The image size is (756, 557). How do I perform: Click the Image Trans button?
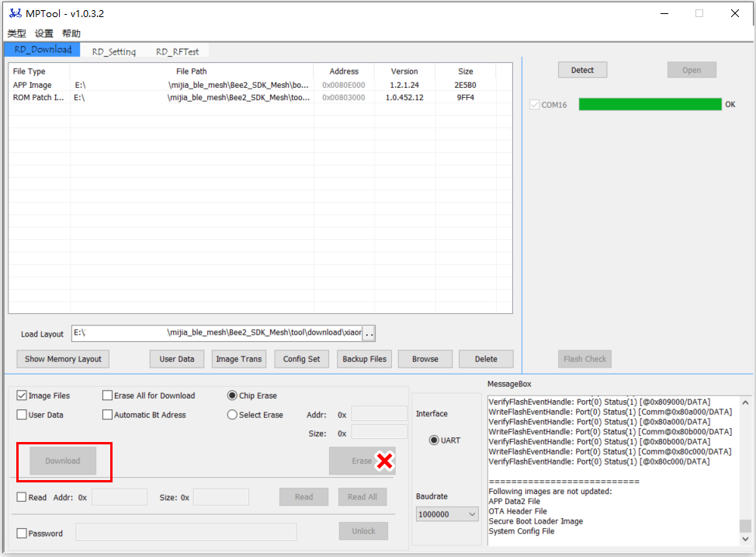[238, 359]
